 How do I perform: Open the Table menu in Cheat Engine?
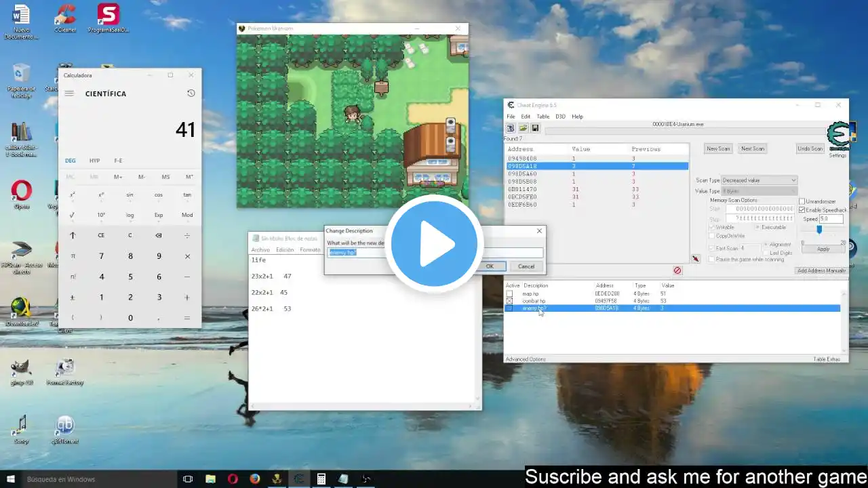click(x=543, y=117)
